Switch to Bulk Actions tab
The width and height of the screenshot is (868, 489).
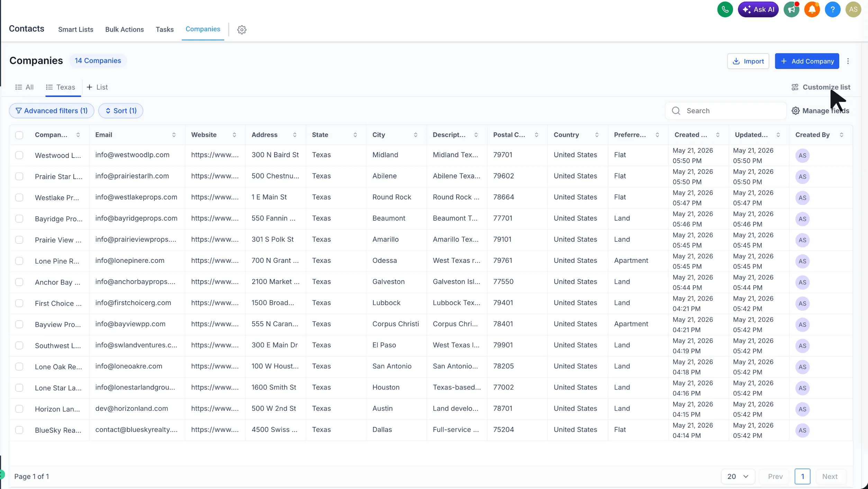[x=125, y=29]
